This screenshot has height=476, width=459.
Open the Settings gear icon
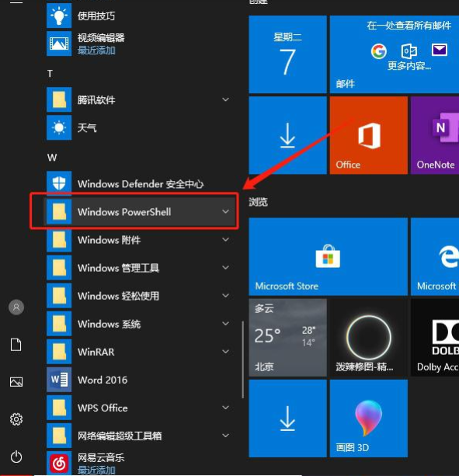click(x=16, y=419)
